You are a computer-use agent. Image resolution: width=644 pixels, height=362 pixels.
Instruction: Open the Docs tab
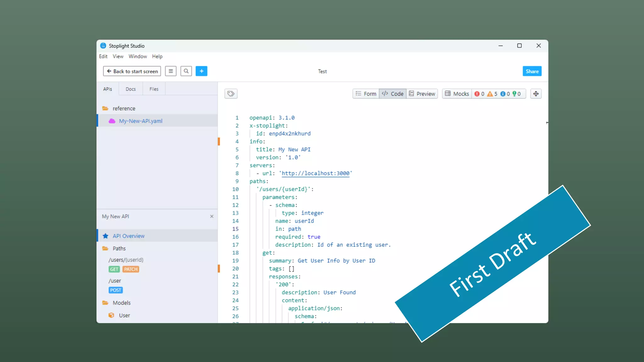click(x=130, y=89)
